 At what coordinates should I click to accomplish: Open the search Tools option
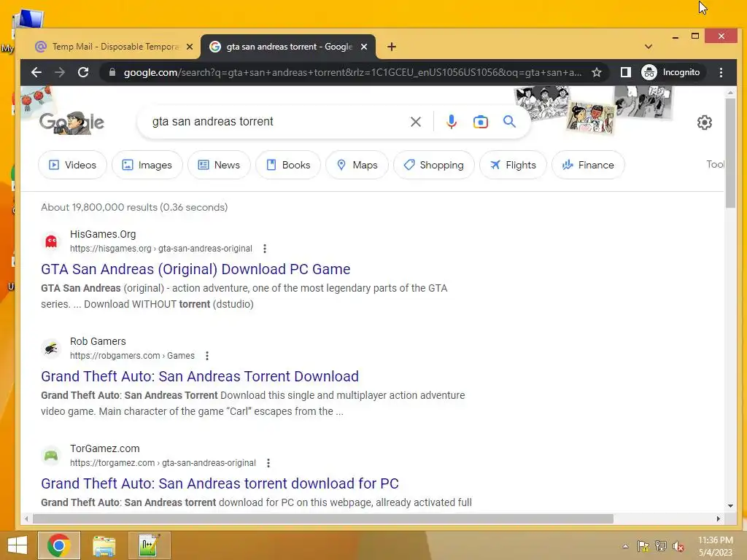tap(716, 164)
